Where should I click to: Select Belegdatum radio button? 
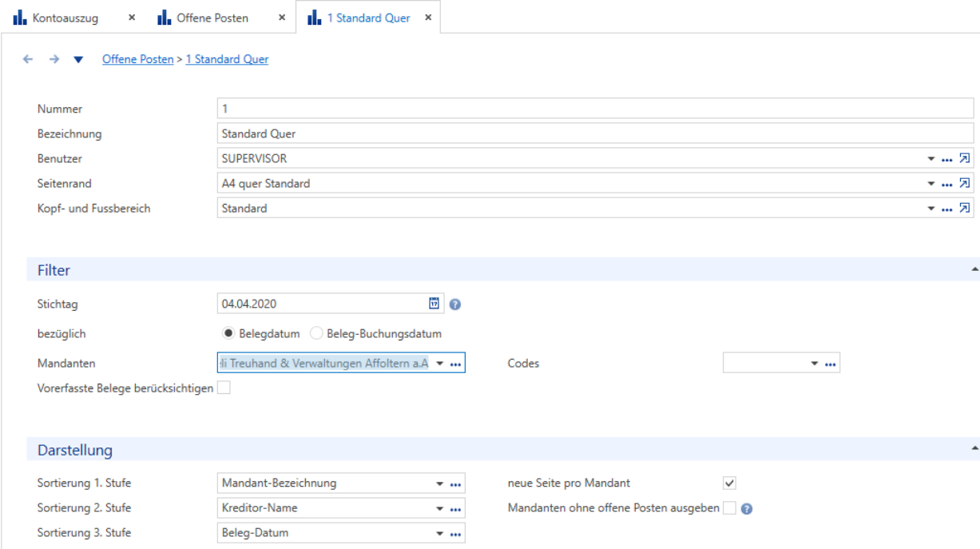point(228,333)
